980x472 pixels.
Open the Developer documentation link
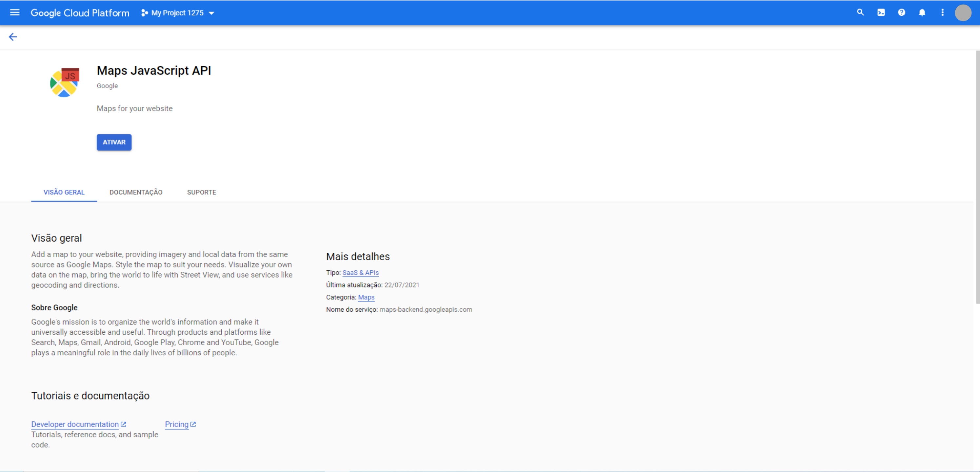75,424
